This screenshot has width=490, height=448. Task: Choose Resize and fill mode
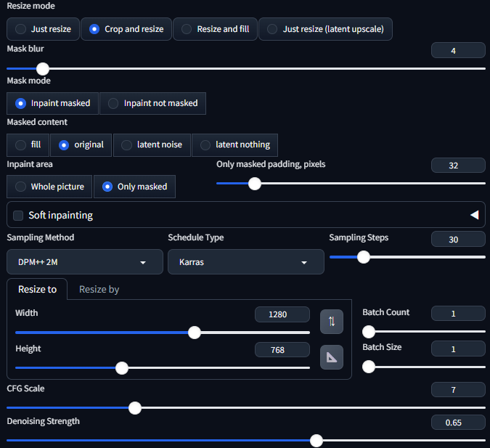(x=214, y=29)
